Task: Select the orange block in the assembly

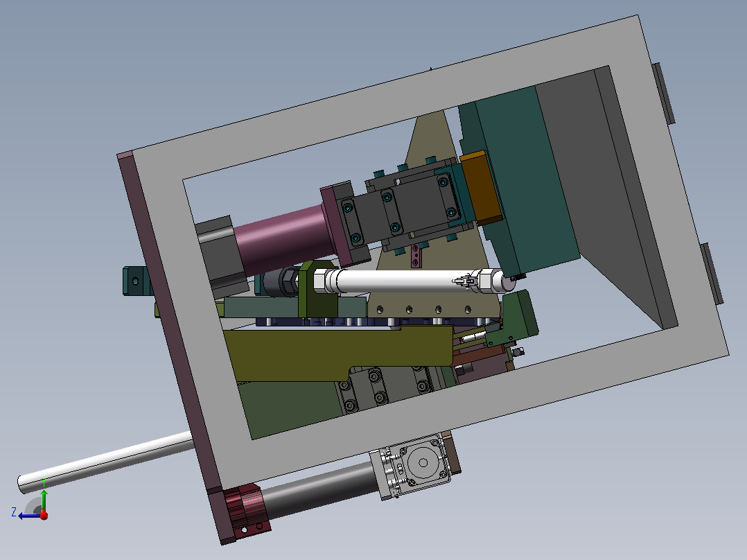Action: point(481,189)
